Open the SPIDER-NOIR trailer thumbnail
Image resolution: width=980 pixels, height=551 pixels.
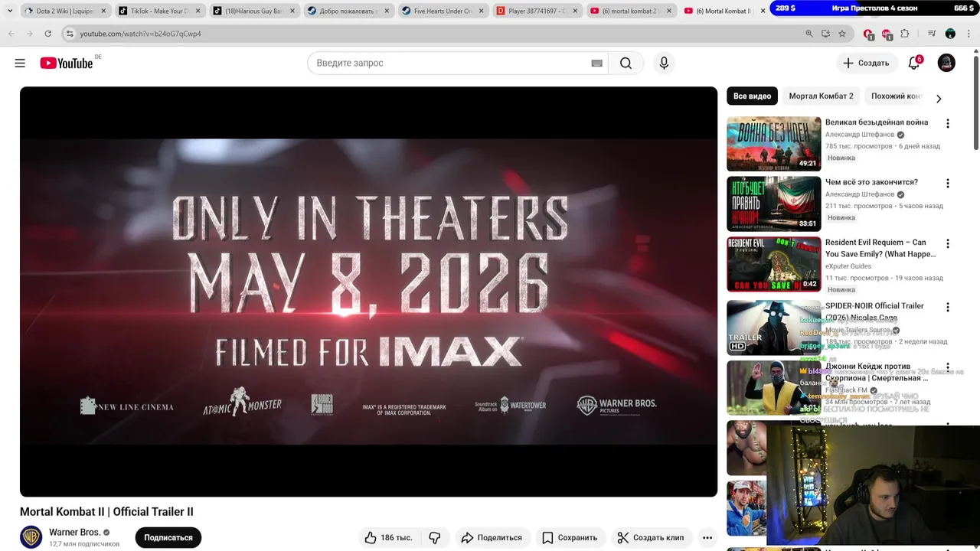pyautogui.click(x=773, y=328)
